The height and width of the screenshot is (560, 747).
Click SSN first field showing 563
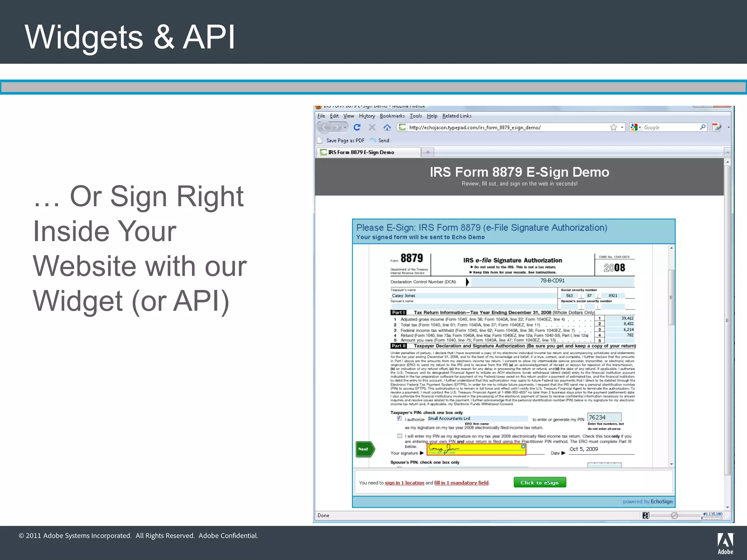click(569, 296)
